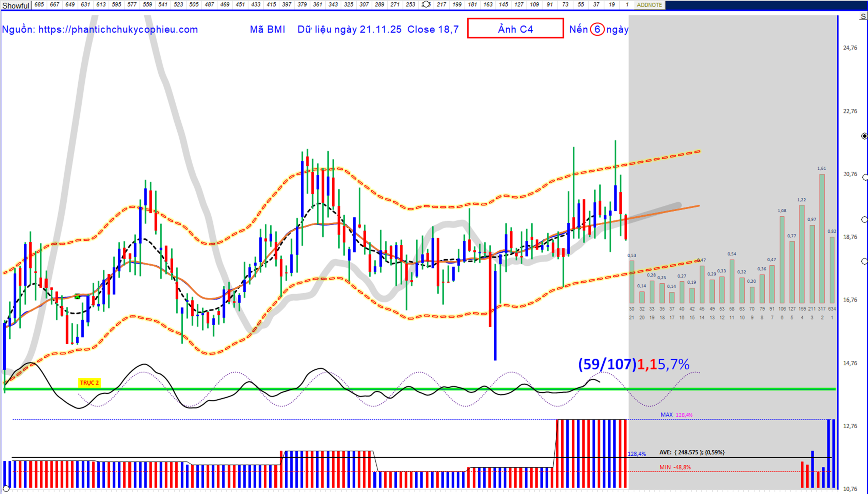Select period 163 on the top ruler
Viewport: 868px width, 494px height.
tap(488, 4)
